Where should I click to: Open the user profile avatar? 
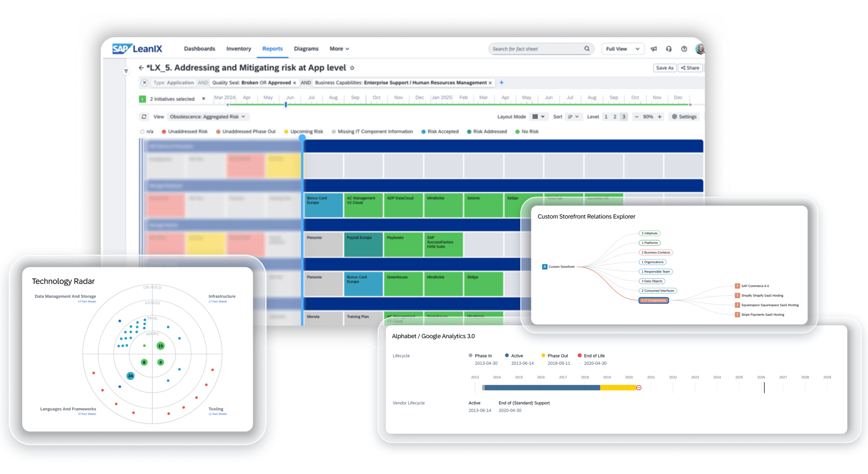[700, 49]
